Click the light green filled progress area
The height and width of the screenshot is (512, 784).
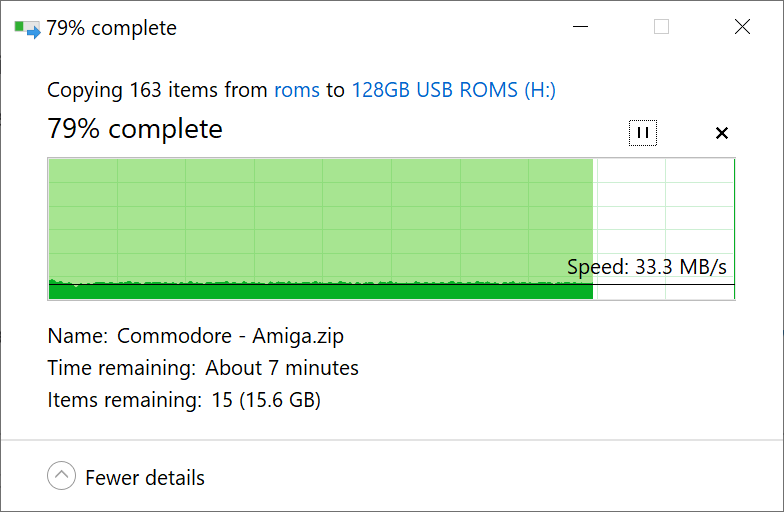tap(320, 215)
